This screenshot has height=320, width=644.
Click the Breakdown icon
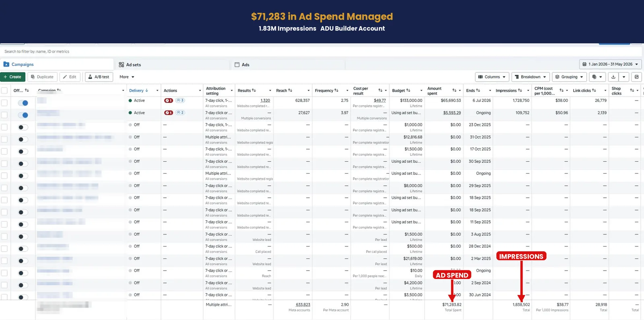click(517, 77)
